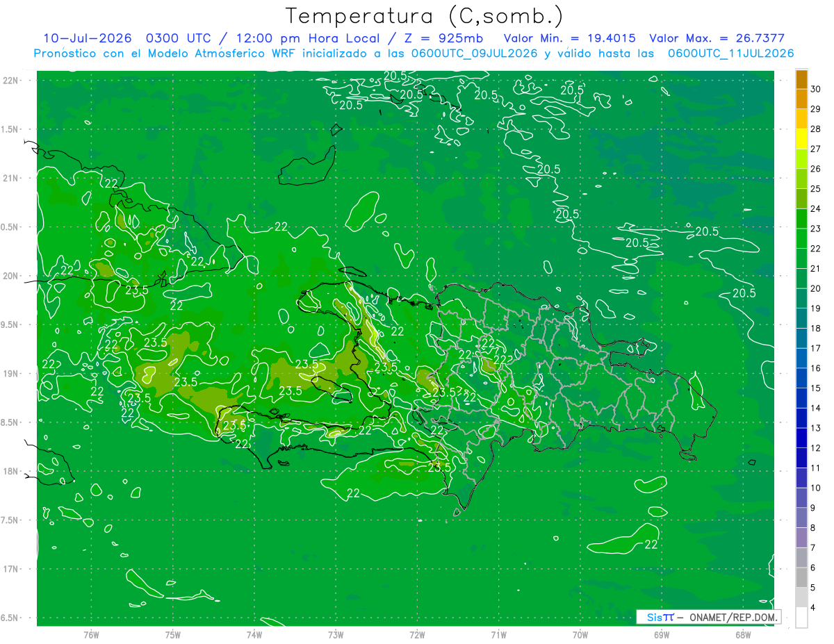Click the "6.5N" latitude axis label
The image size is (834, 644).
[x=10, y=618]
